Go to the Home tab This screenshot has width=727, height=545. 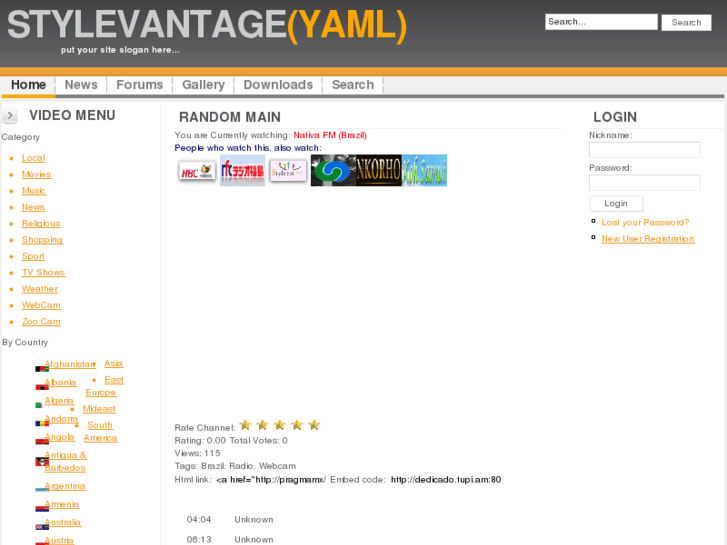coord(28,85)
